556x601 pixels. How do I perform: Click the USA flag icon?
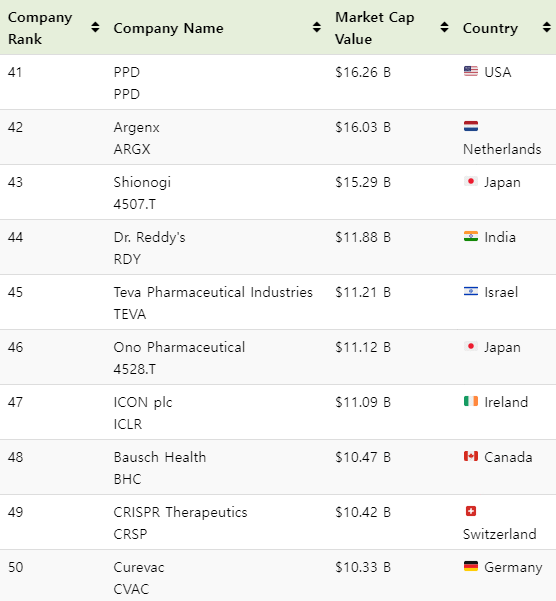coord(471,71)
